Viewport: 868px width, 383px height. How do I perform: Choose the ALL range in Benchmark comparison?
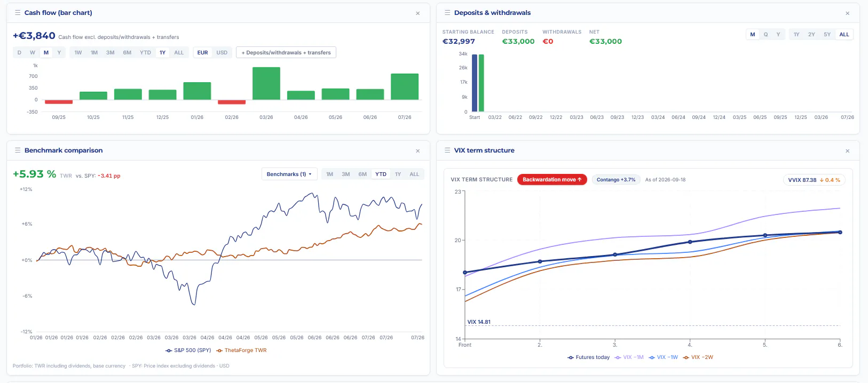pos(414,174)
